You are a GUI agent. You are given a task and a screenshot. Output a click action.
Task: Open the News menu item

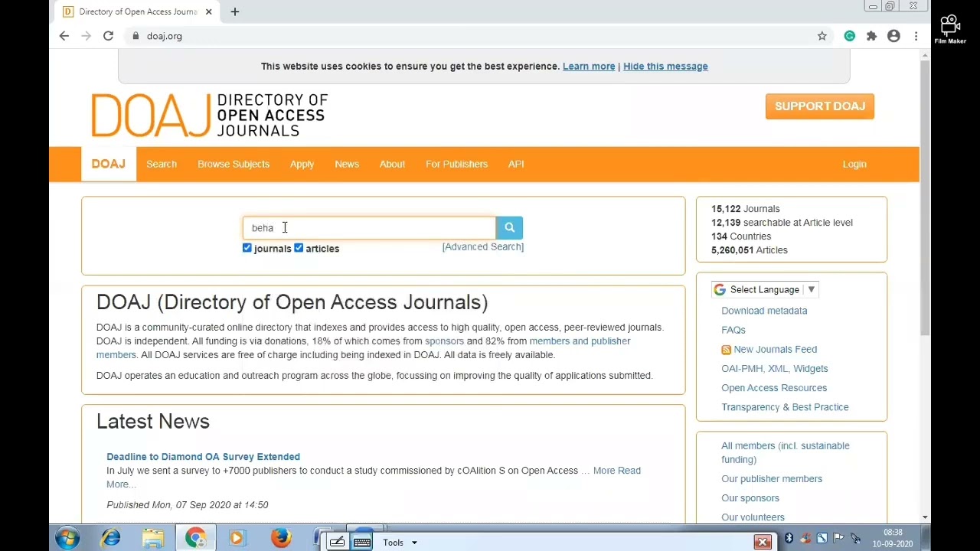(x=347, y=164)
